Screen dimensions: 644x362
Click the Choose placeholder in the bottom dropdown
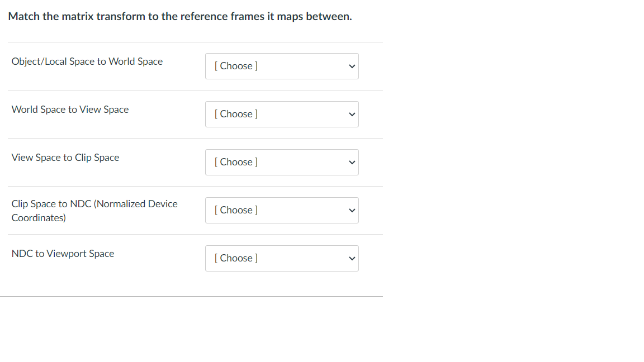(236, 258)
